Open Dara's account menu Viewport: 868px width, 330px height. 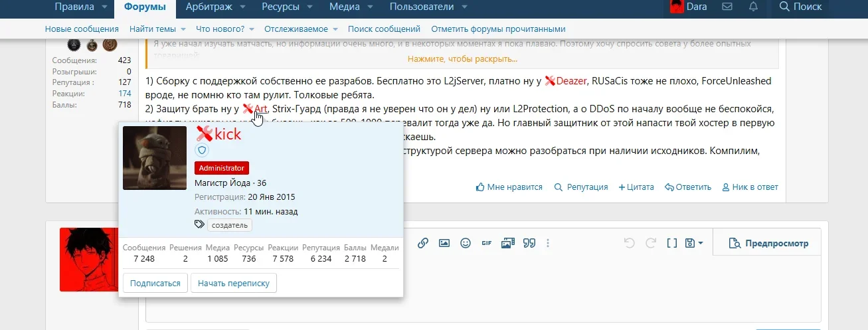click(x=688, y=7)
